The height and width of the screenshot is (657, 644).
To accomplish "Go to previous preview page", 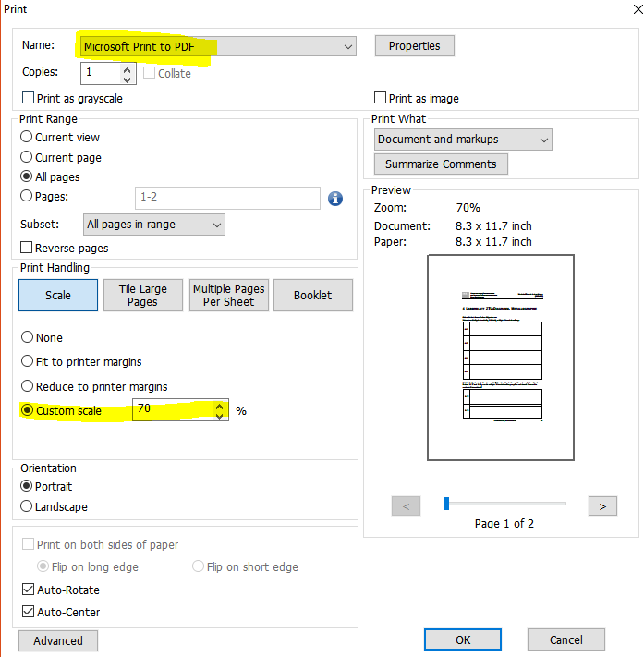I will [x=406, y=506].
